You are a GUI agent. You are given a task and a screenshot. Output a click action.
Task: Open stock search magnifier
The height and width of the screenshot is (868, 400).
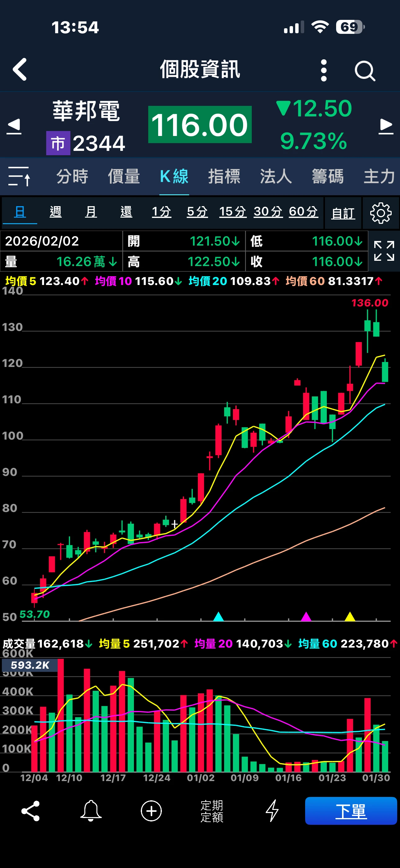[365, 71]
